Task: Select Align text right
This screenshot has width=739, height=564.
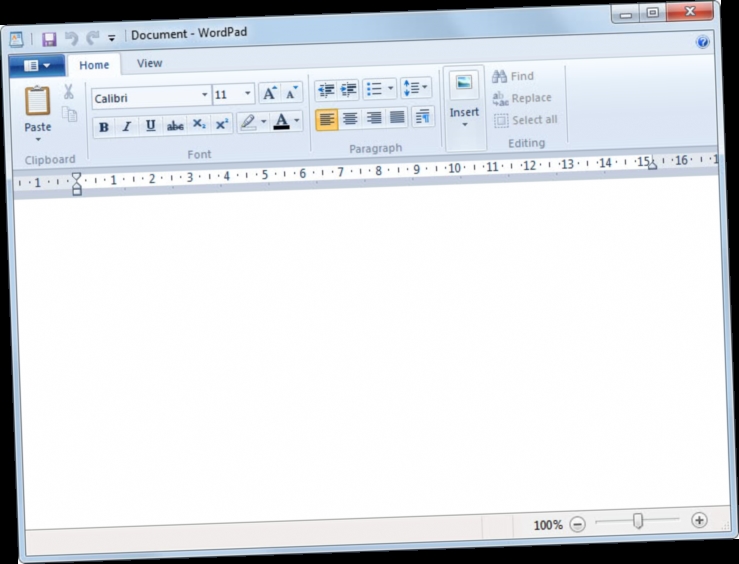Action: click(374, 118)
